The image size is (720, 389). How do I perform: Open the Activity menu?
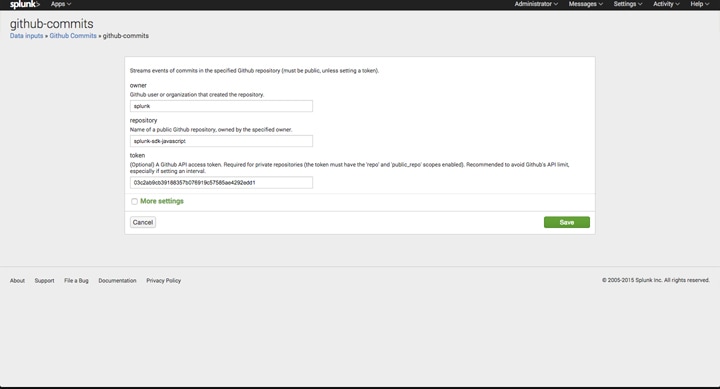pyautogui.click(x=666, y=4)
